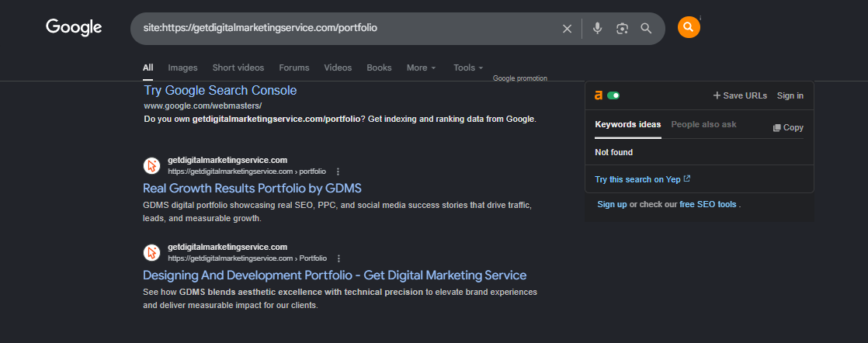Switch to the Videos tab
Viewport: 868px width, 343px height.
pyautogui.click(x=338, y=68)
